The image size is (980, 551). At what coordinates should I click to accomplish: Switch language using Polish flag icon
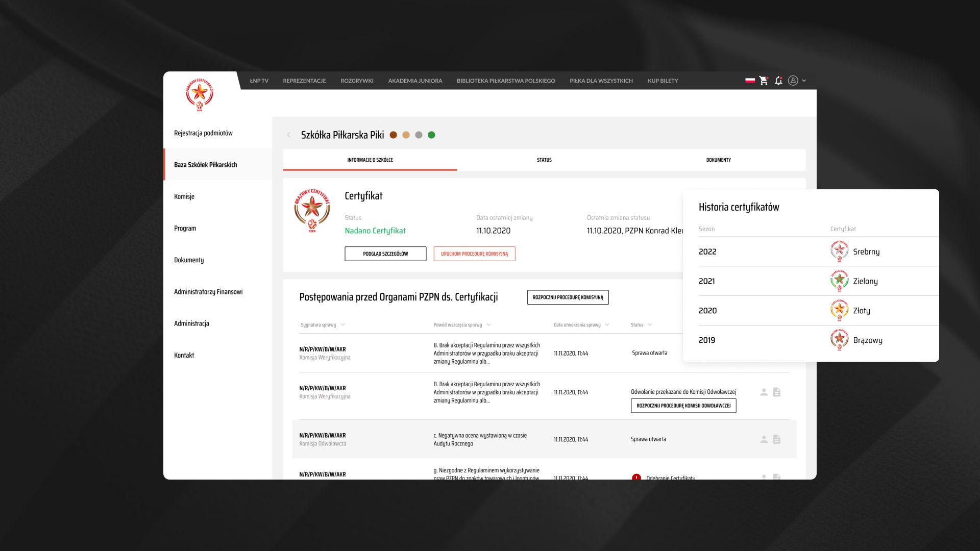coord(750,81)
